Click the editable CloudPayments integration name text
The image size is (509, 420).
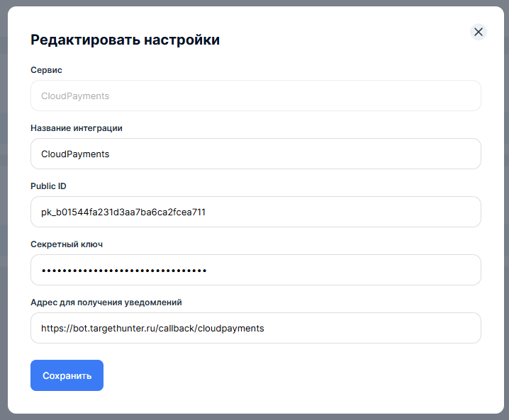pyautogui.click(x=75, y=154)
